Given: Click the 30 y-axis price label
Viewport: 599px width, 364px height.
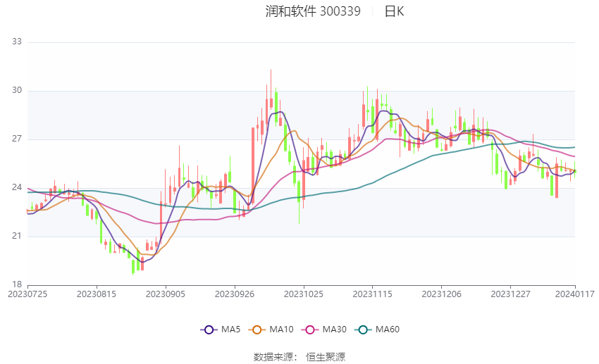Looking at the screenshot, I should click(x=17, y=90).
